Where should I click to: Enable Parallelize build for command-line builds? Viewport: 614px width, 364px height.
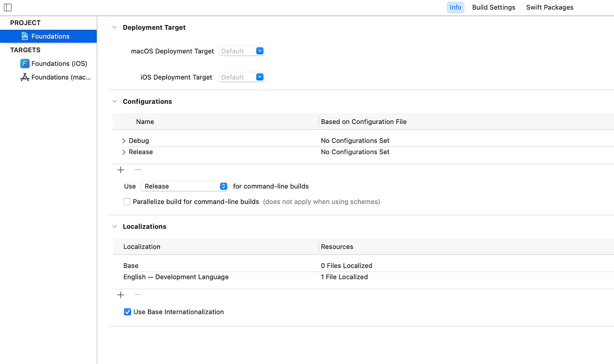coord(127,202)
